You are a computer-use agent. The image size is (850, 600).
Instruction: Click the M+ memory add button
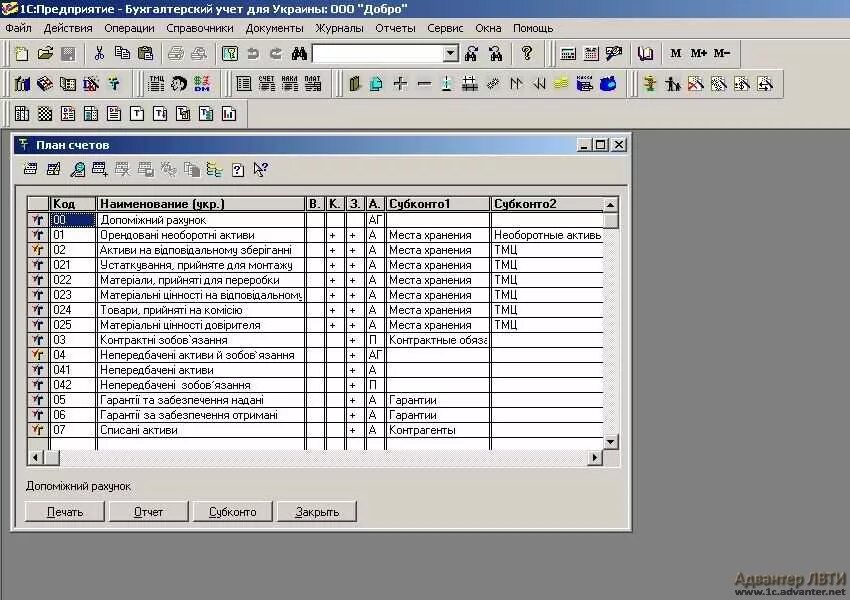[698, 53]
